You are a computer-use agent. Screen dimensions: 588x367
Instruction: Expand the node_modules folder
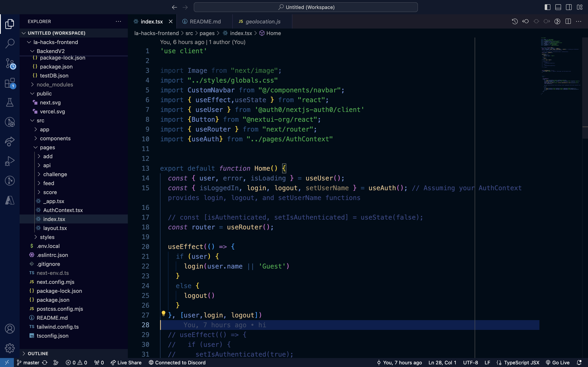point(55,84)
